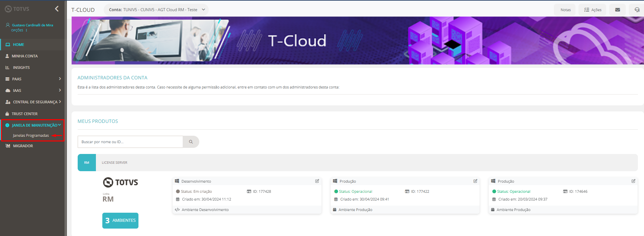Click the IAAS cloud icon
Viewport: 644px width, 236px height.
pos(8,90)
